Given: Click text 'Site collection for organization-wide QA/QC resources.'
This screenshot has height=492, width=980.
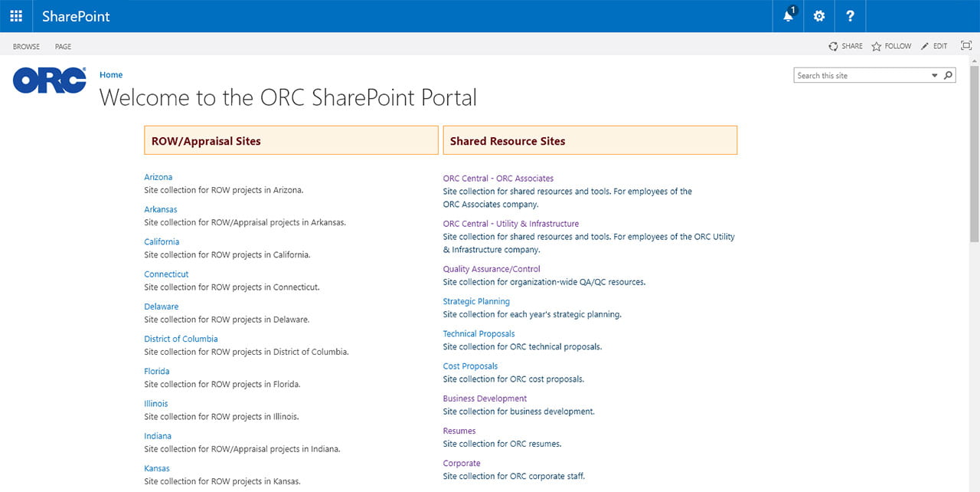Looking at the screenshot, I should 544,282.
